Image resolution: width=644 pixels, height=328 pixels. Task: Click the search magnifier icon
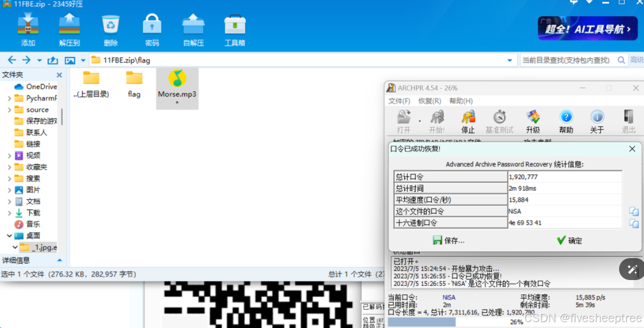621,60
